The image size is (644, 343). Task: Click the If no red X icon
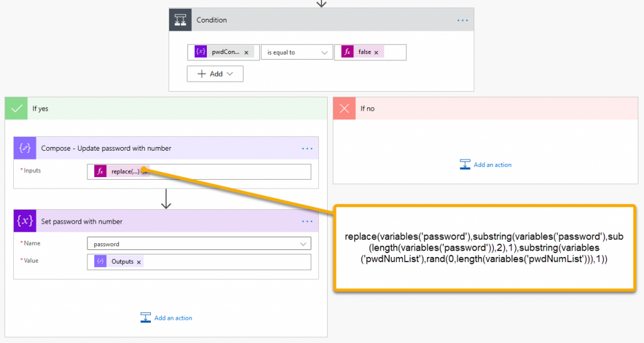pos(344,109)
